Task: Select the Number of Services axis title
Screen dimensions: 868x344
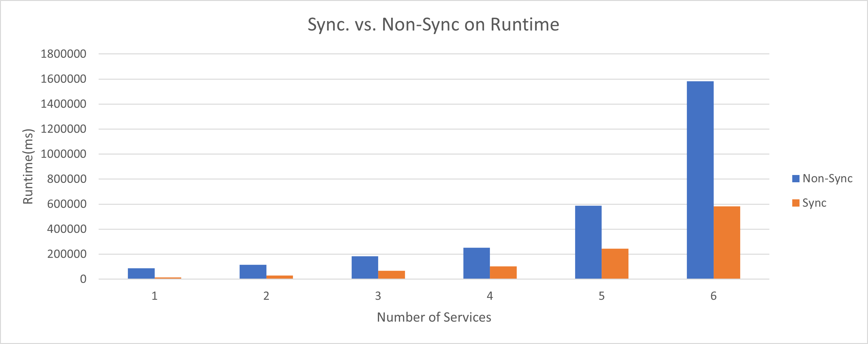Action: tap(434, 317)
